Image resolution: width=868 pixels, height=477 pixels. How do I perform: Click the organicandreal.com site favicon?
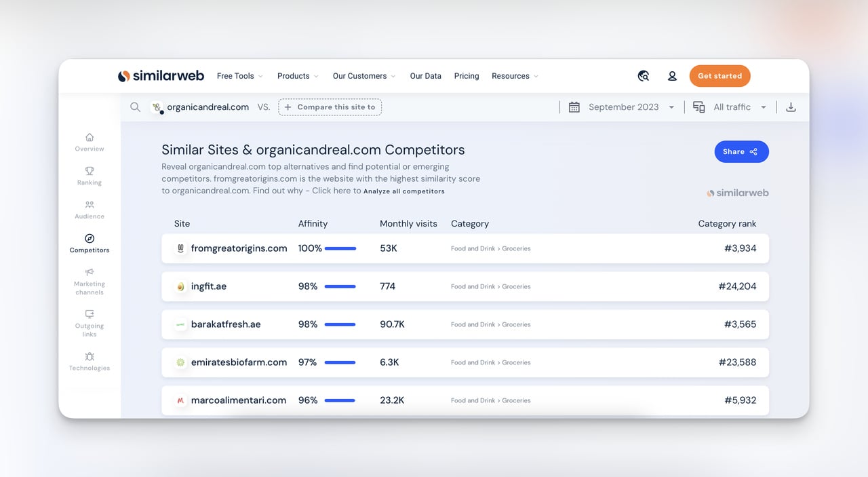point(157,107)
